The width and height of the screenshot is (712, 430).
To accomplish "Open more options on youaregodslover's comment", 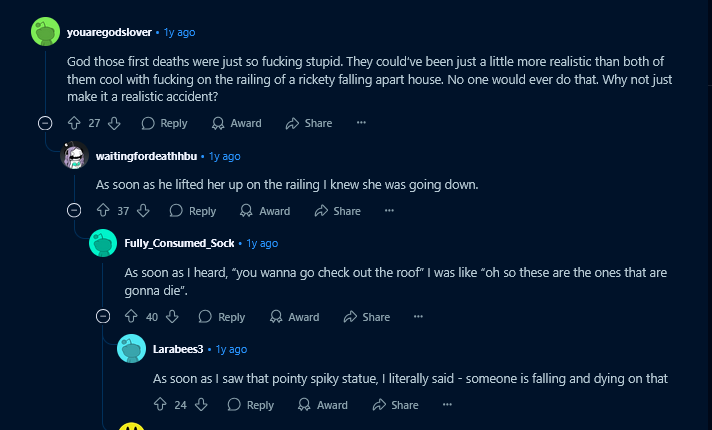I will [361, 123].
